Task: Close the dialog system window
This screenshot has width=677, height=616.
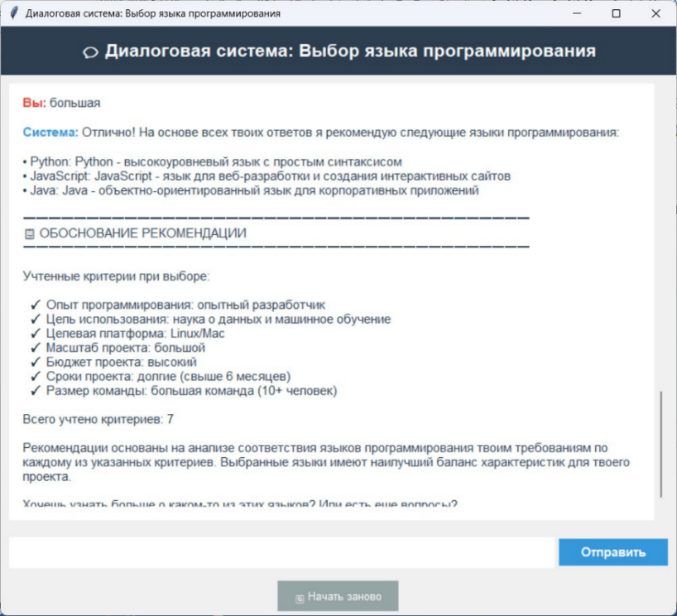Action: [655, 13]
